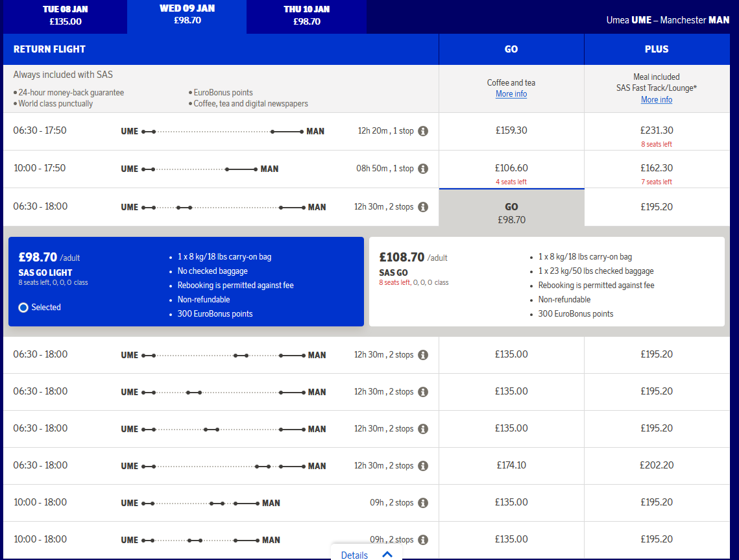Click the SAS Fast Track/Lounge* text
This screenshot has width=739, height=560.
(657, 88)
